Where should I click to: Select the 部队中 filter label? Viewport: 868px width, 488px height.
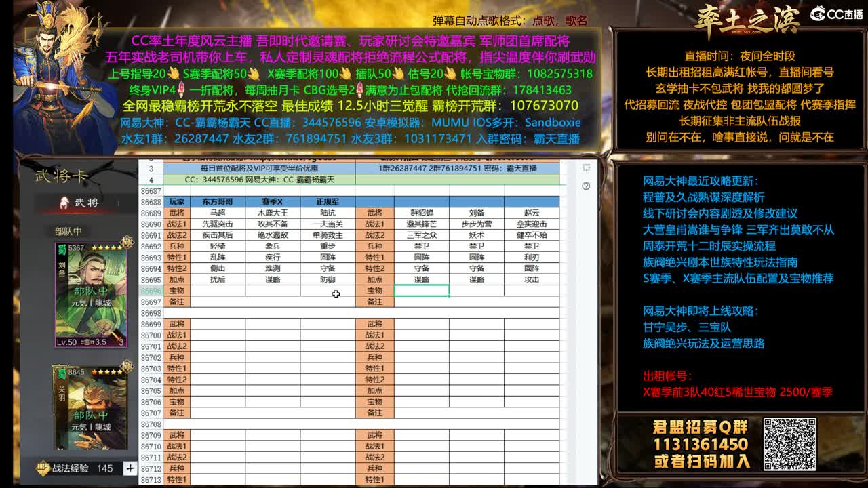tap(68, 232)
